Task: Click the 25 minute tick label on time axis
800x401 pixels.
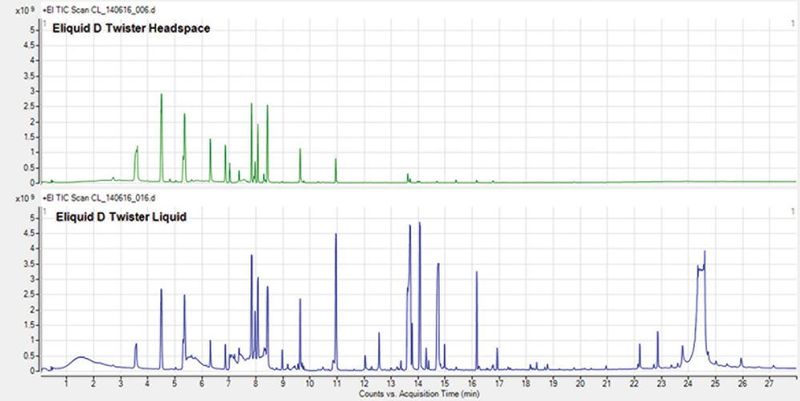Action: tap(715, 382)
